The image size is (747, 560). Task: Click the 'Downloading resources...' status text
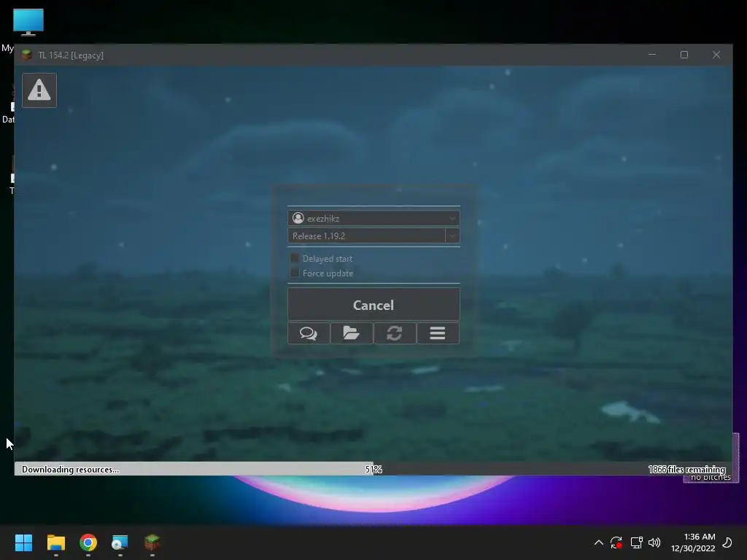coord(70,470)
